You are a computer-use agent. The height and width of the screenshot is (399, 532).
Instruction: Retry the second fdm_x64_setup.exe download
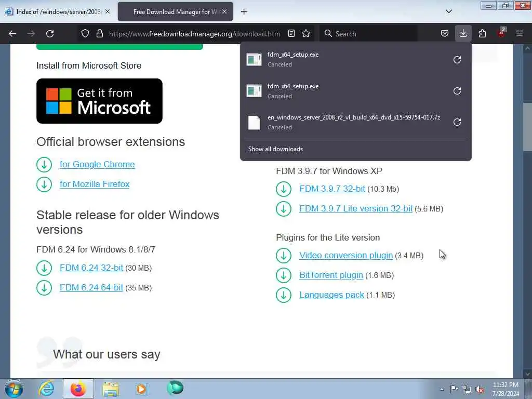point(457,91)
